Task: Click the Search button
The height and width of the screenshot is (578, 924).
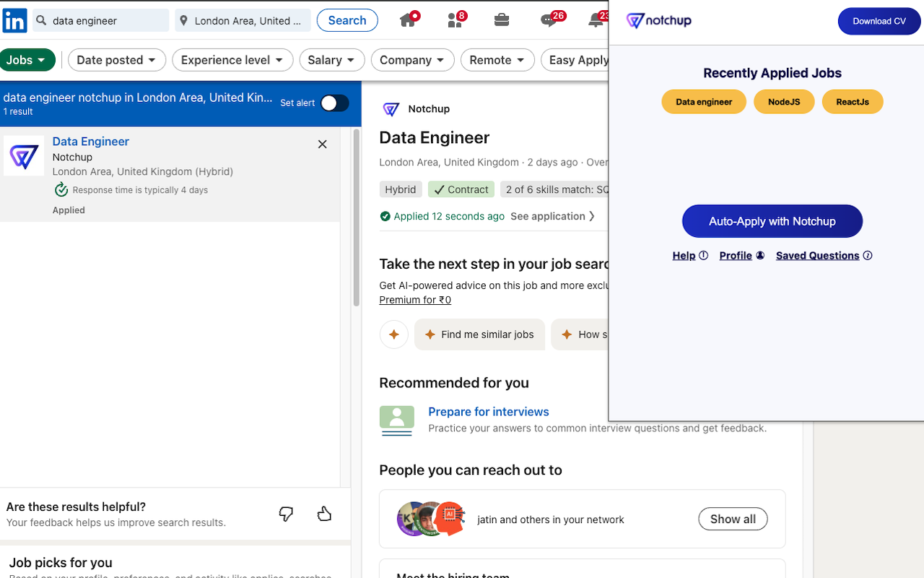Action: (x=347, y=20)
